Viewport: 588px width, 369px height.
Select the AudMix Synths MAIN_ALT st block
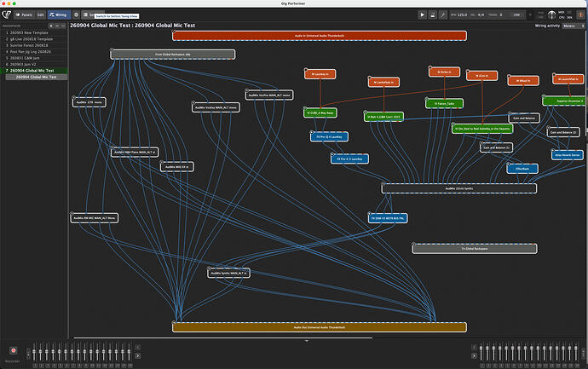click(228, 273)
